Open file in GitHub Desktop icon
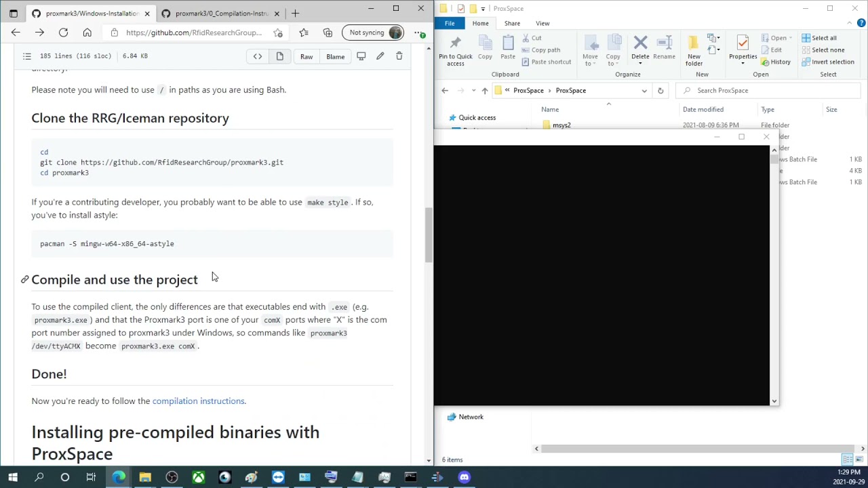This screenshot has width=868, height=488. point(361,56)
